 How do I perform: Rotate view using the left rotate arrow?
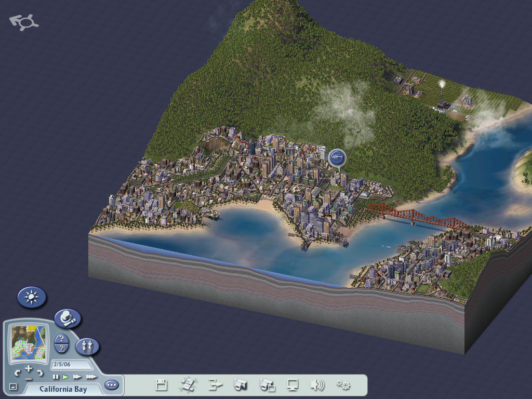(17, 373)
